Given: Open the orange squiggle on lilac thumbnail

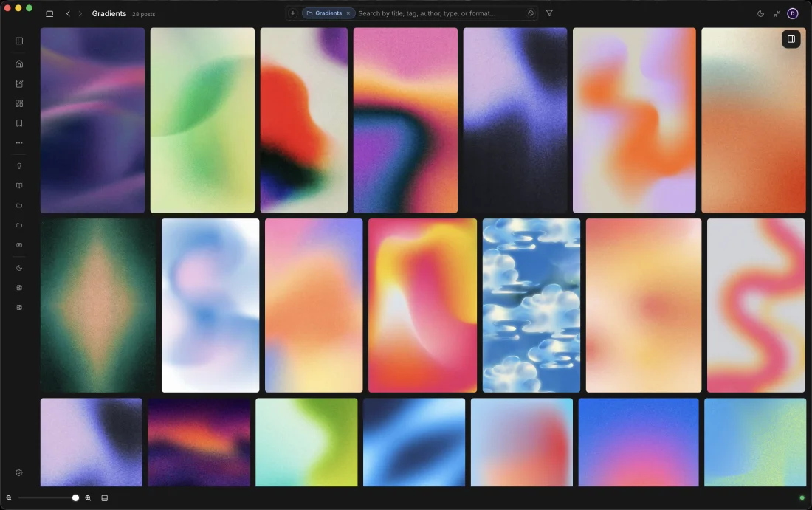Looking at the screenshot, I should tap(634, 120).
